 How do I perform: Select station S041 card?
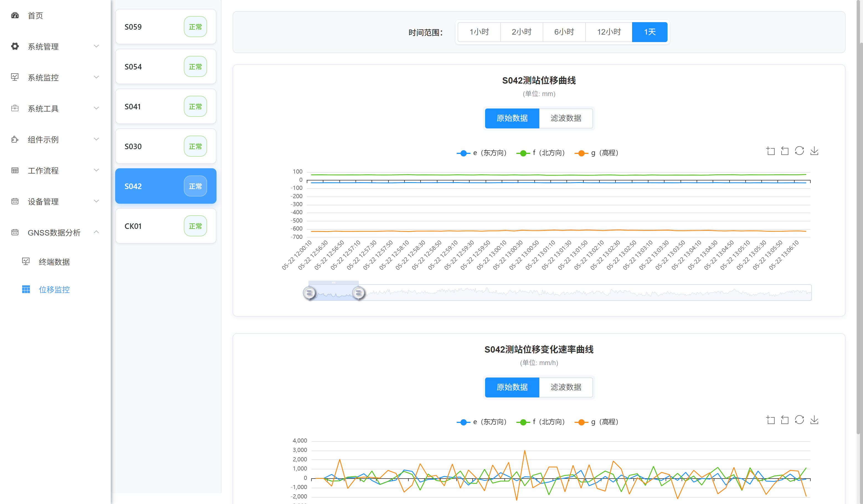tap(166, 107)
